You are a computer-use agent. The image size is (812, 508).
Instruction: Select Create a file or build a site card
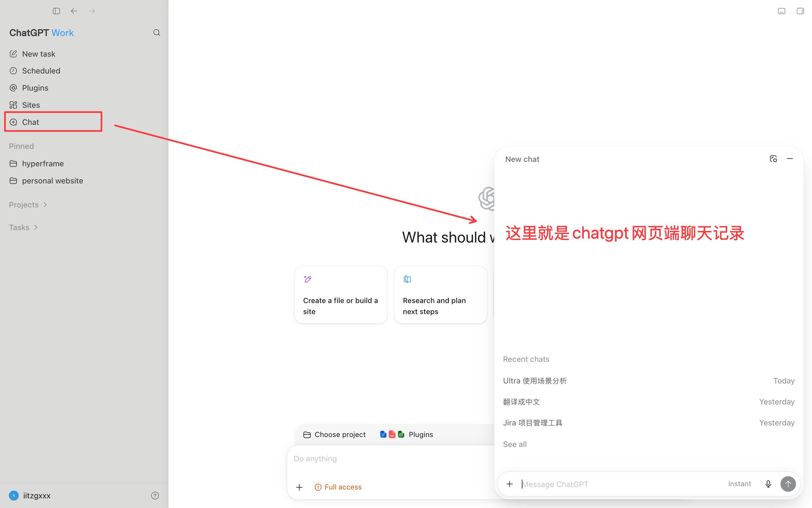click(x=341, y=295)
